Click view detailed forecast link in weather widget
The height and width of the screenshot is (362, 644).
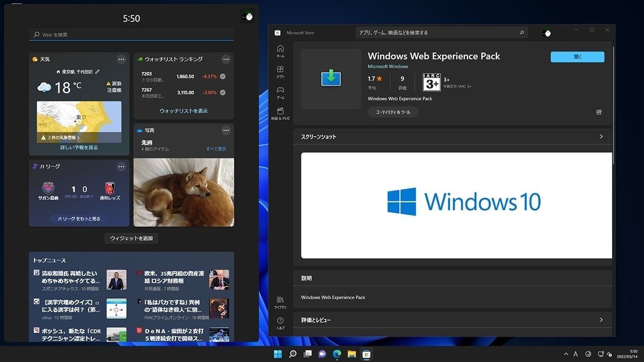pyautogui.click(x=79, y=147)
